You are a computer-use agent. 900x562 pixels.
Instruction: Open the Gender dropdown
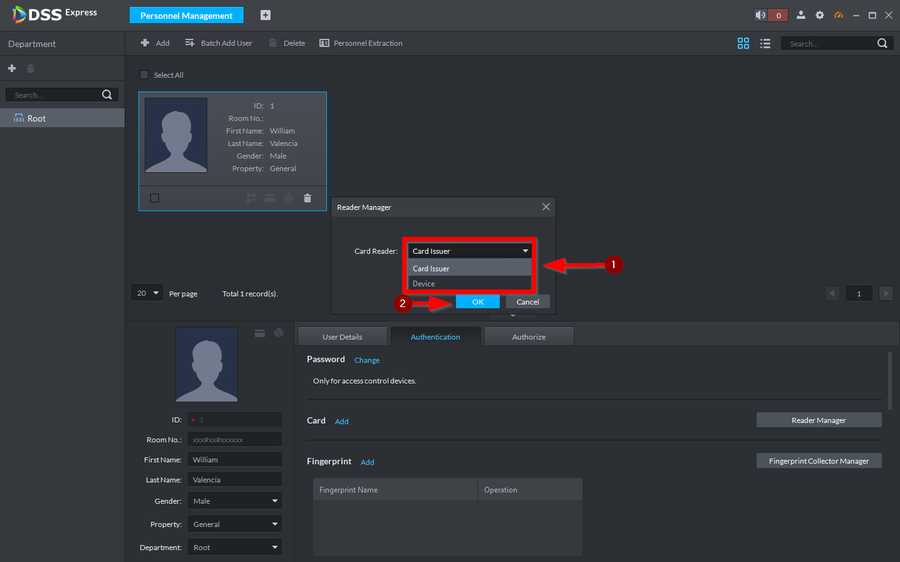[235, 501]
